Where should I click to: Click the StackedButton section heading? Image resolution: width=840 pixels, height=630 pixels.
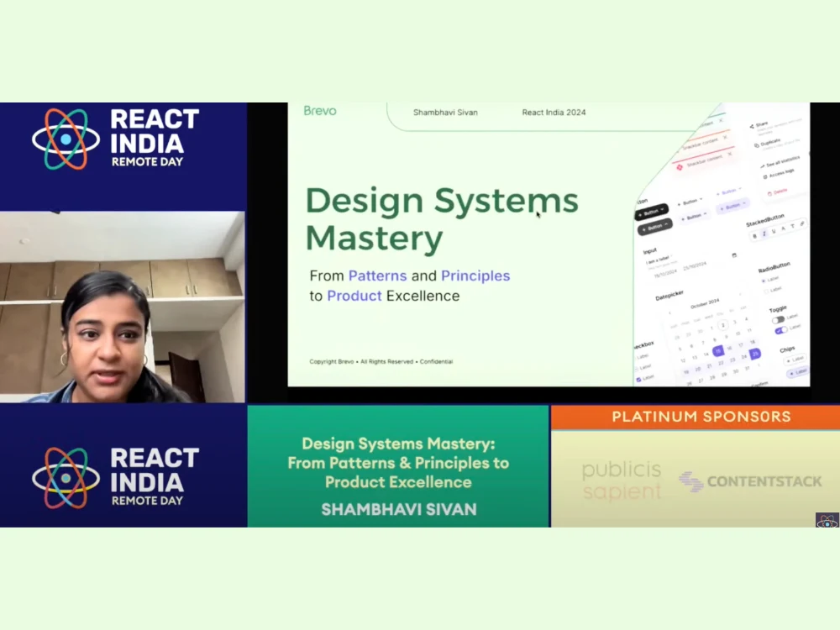[765, 219]
